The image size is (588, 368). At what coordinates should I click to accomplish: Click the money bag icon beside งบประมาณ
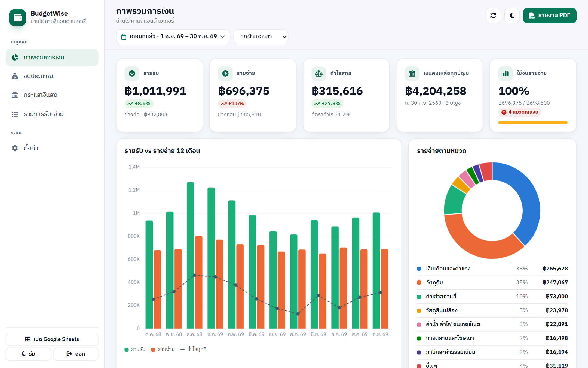15,76
